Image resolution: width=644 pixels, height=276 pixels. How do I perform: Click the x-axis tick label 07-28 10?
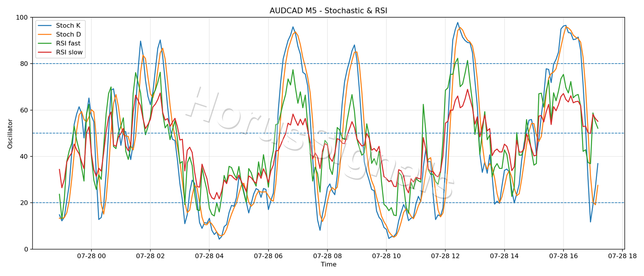[386, 256]
